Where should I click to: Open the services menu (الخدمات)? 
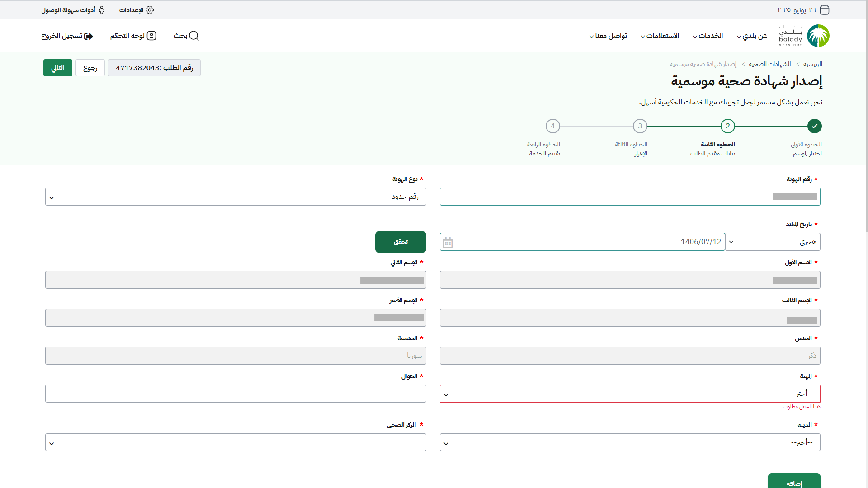(710, 36)
